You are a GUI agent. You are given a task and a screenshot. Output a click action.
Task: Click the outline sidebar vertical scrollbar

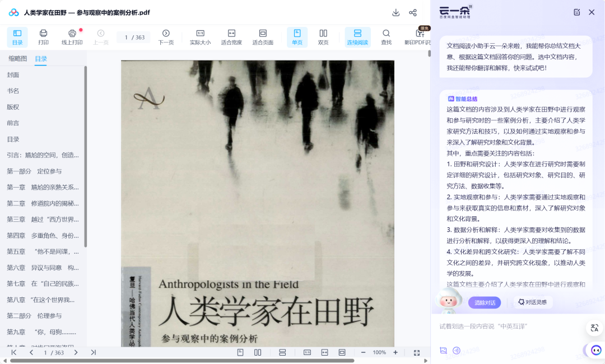click(x=85, y=156)
